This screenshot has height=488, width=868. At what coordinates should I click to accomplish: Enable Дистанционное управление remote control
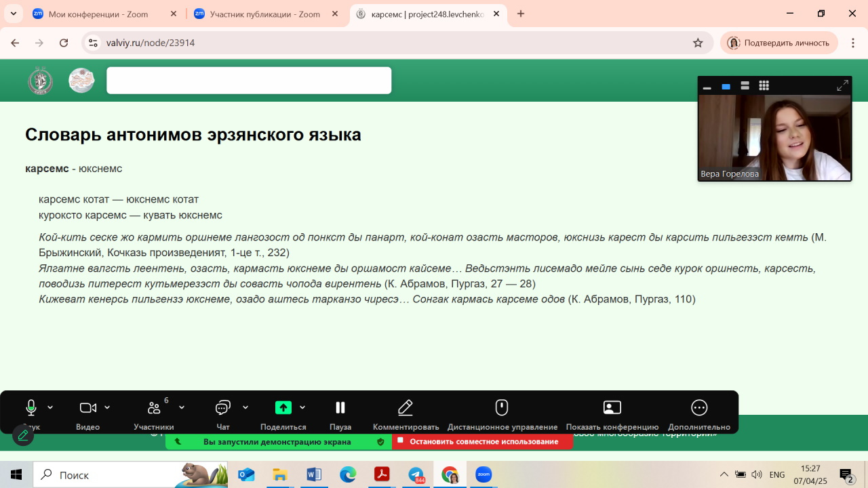click(x=502, y=407)
